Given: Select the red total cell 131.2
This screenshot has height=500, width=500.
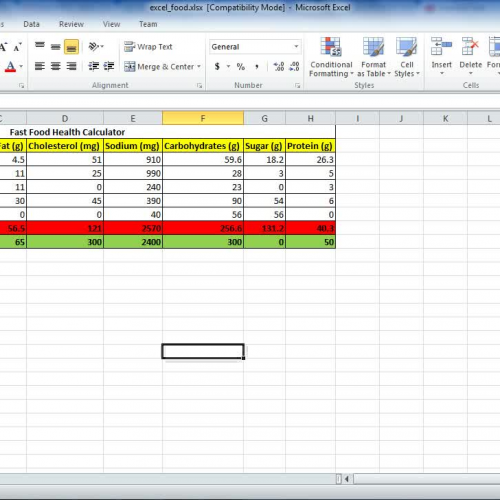Looking at the screenshot, I should (x=265, y=228).
